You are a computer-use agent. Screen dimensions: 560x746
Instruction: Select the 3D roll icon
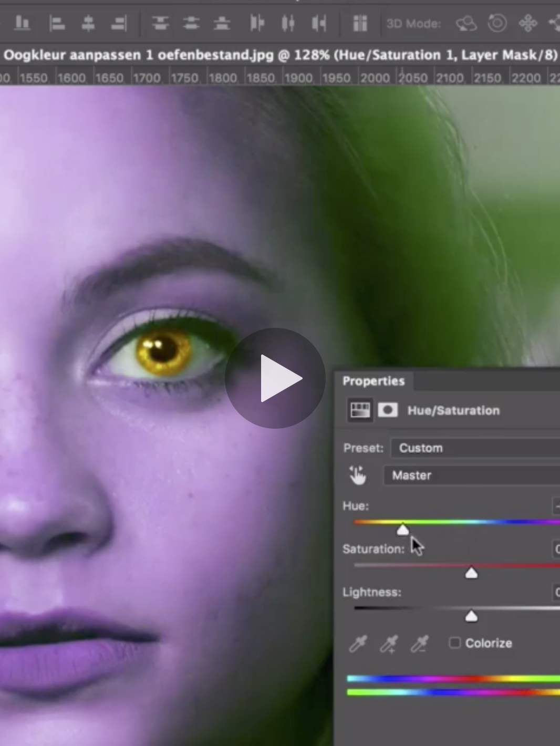click(x=497, y=23)
